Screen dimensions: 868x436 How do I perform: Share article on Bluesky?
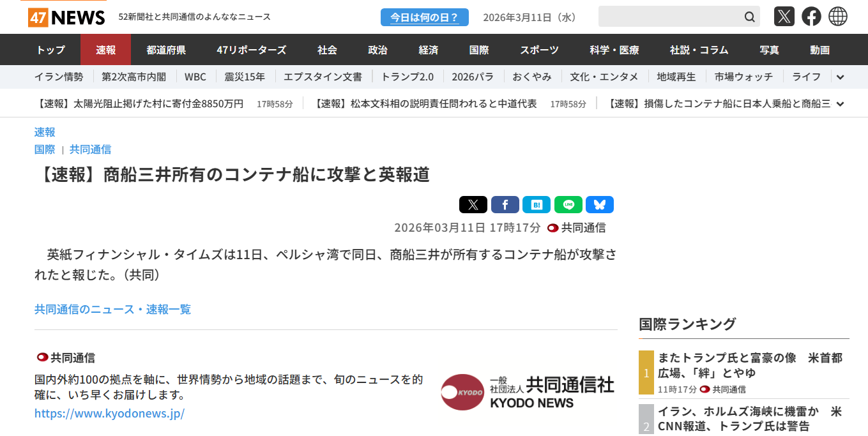pos(600,205)
